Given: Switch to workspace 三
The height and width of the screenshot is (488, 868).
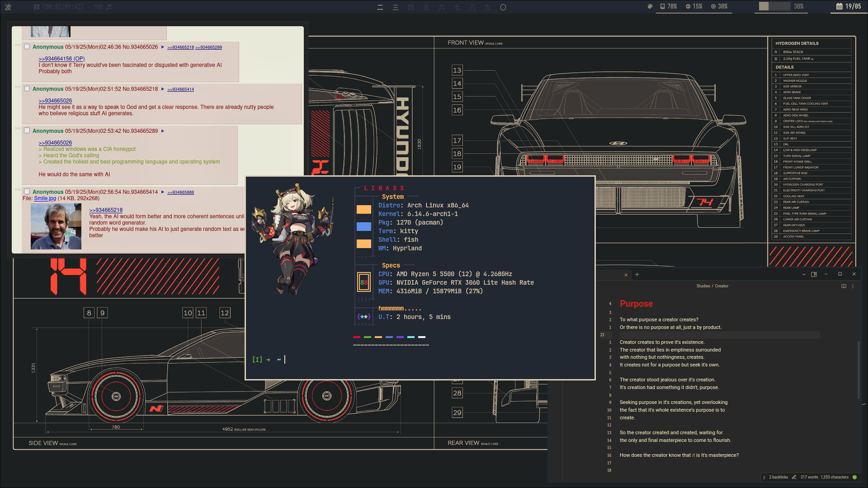Looking at the screenshot, I should click(x=396, y=7).
